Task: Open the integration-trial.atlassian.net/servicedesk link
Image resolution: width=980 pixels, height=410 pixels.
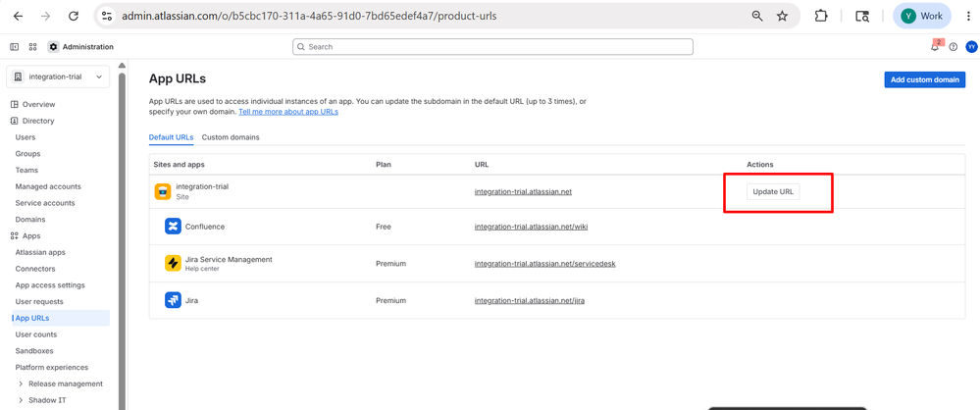Action: (545, 263)
